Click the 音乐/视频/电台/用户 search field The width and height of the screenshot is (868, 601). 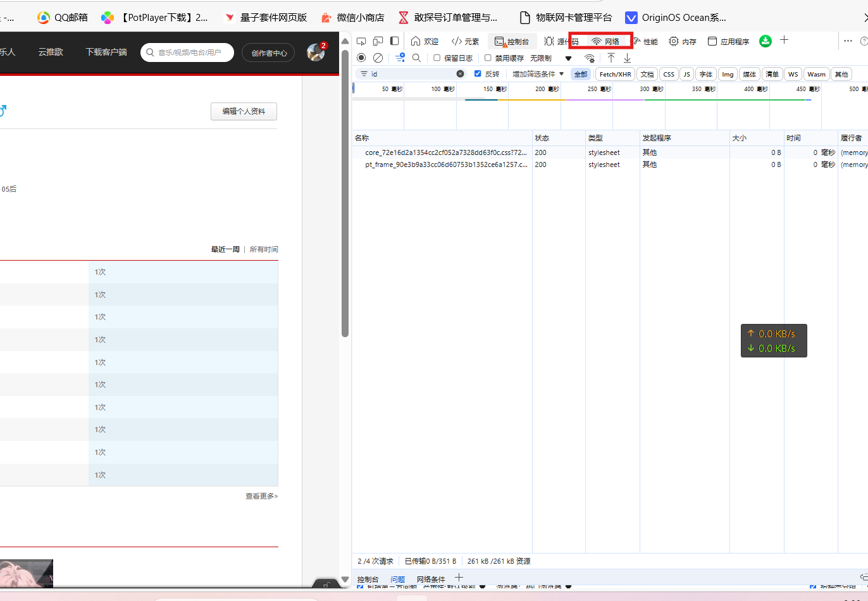click(189, 53)
